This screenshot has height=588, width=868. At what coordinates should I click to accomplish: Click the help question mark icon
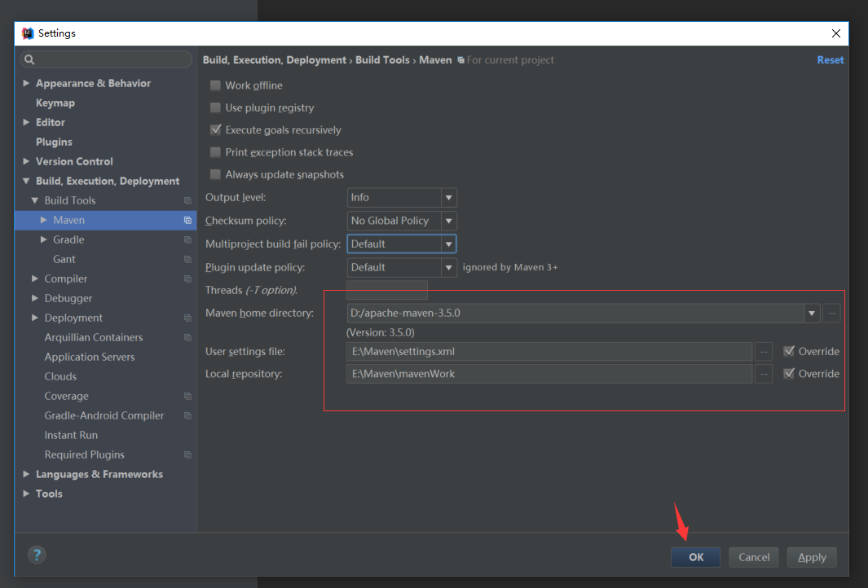(x=37, y=555)
